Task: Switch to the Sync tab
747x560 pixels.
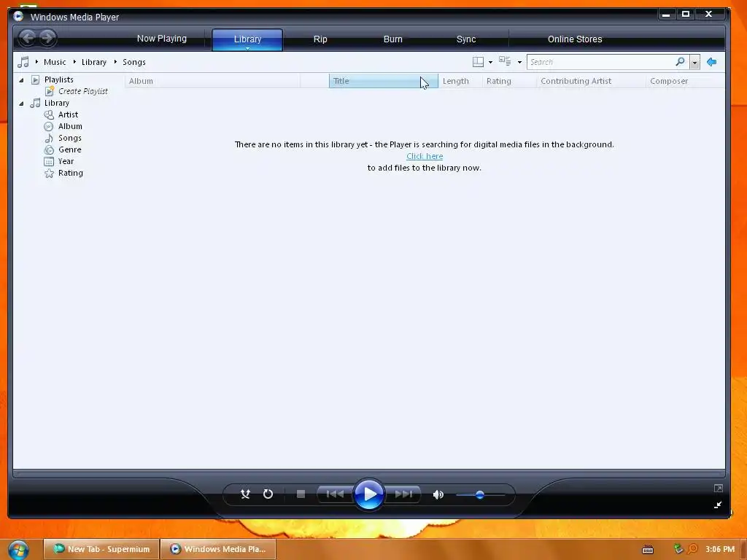Action: (x=466, y=39)
